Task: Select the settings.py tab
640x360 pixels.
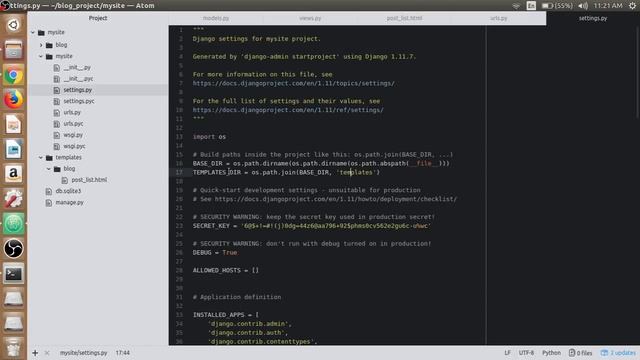Action: pyautogui.click(x=593, y=18)
